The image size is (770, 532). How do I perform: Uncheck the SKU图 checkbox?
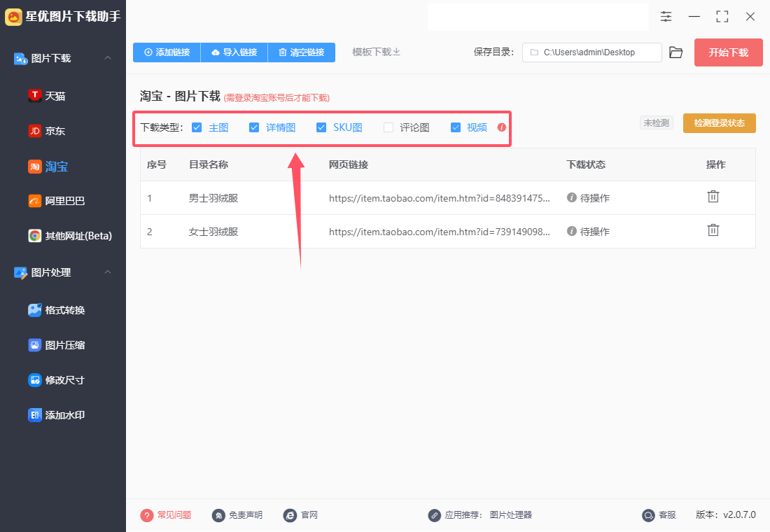pyautogui.click(x=321, y=127)
